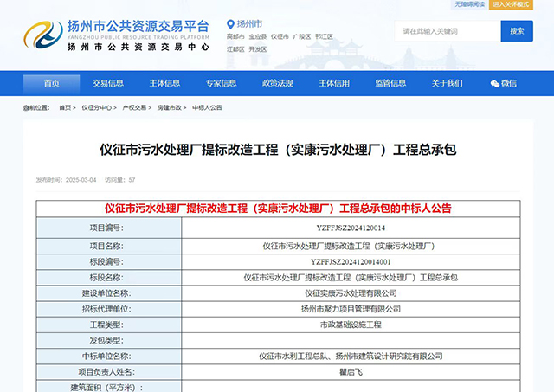
Task: Click the 项目编号 label cell
Action: coord(109,228)
